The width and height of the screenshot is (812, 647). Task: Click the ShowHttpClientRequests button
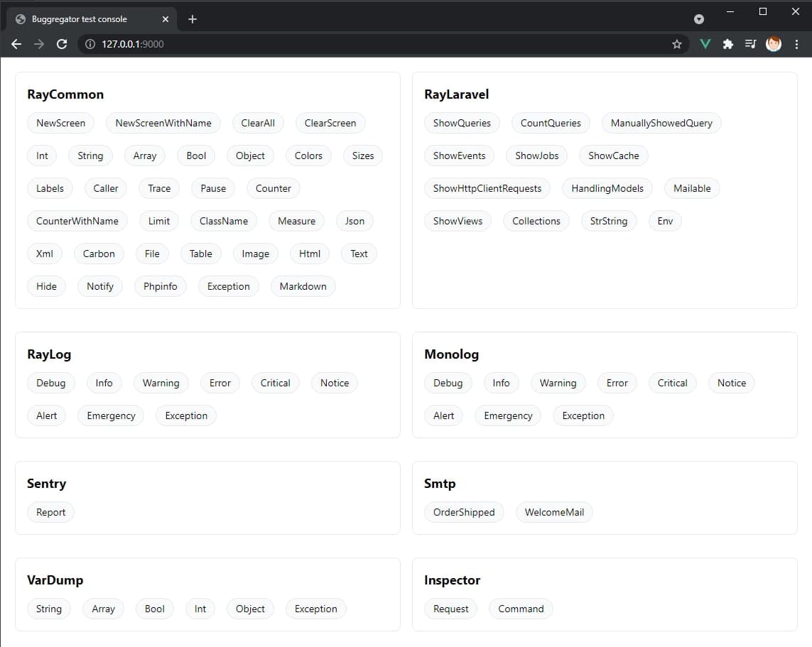click(x=487, y=188)
